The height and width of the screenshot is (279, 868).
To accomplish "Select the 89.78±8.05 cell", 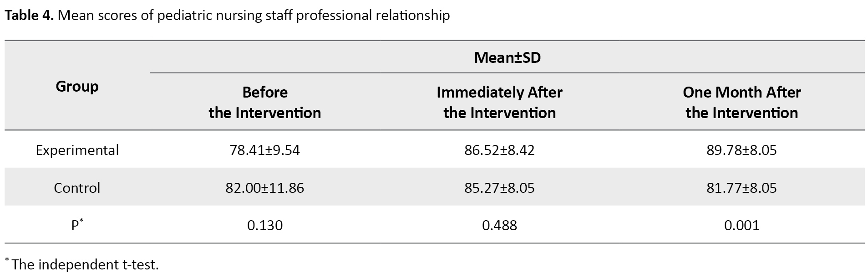I will coord(741,150).
